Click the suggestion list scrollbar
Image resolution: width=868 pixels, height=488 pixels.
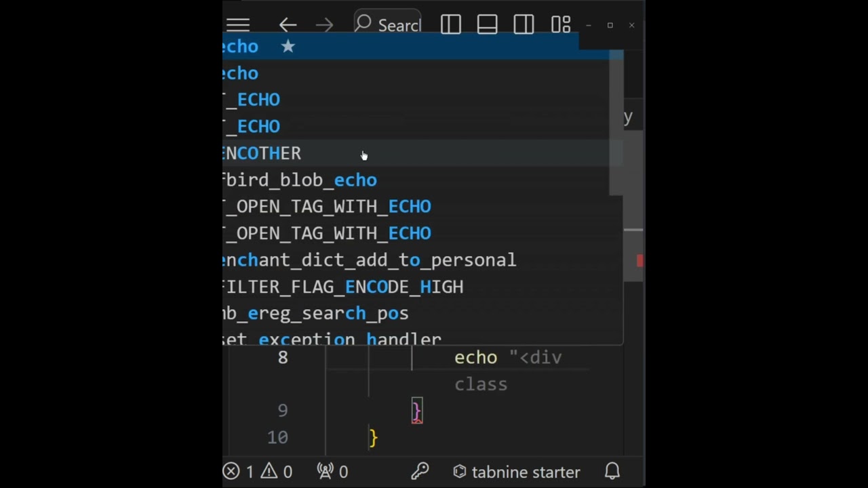pos(616,123)
